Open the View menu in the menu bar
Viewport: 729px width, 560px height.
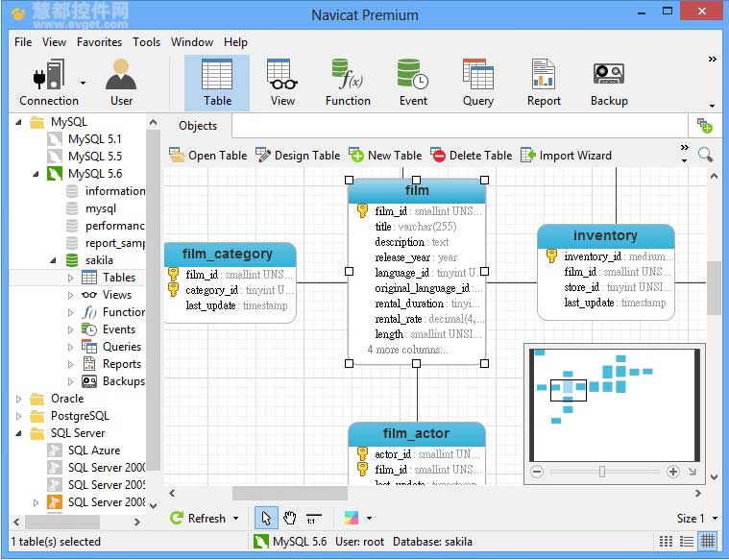point(54,42)
